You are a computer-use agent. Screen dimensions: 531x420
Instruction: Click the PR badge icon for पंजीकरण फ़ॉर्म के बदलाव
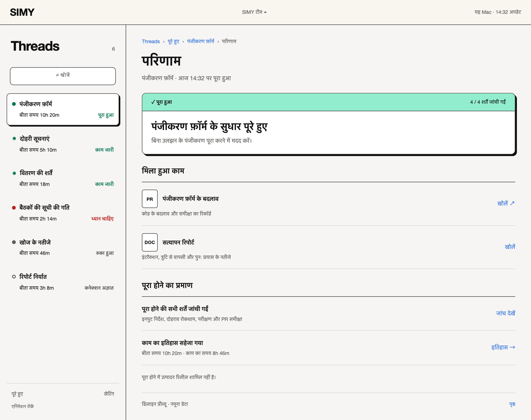click(x=150, y=199)
